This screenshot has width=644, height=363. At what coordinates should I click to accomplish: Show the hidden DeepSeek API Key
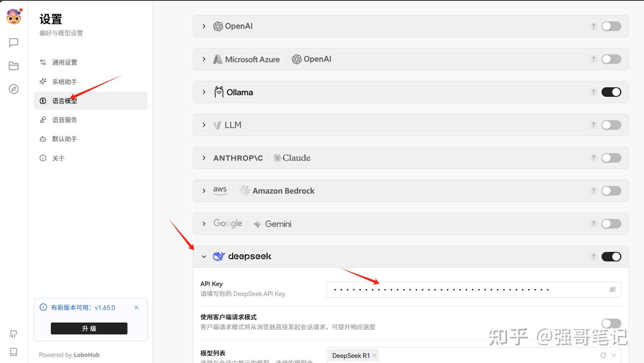coord(613,290)
